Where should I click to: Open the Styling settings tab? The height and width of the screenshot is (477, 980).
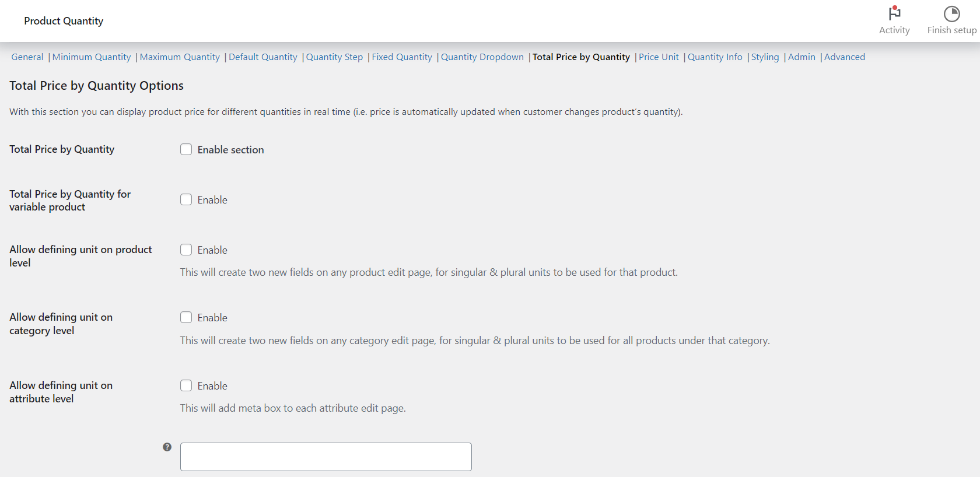tap(765, 57)
